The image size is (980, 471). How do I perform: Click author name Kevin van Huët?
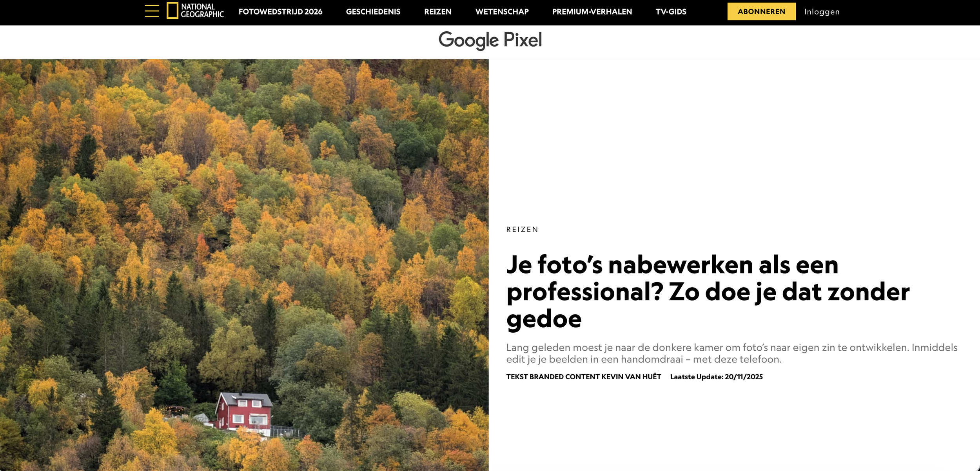pyautogui.click(x=631, y=377)
